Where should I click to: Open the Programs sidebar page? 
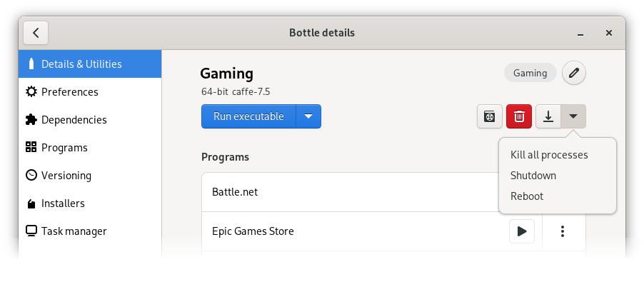(x=64, y=148)
